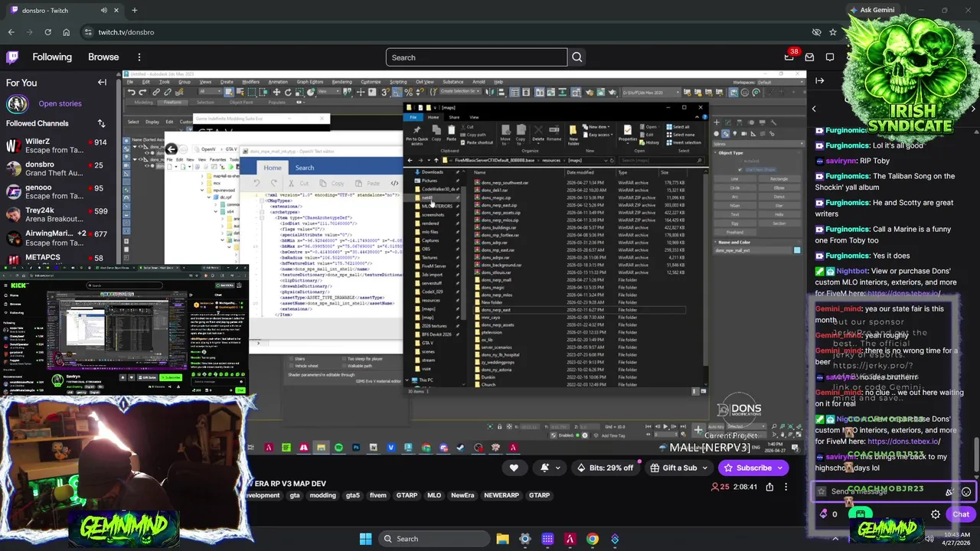980x551 pixels.
Task: Expand the notification bell dropdown arrow
Action: (x=557, y=468)
